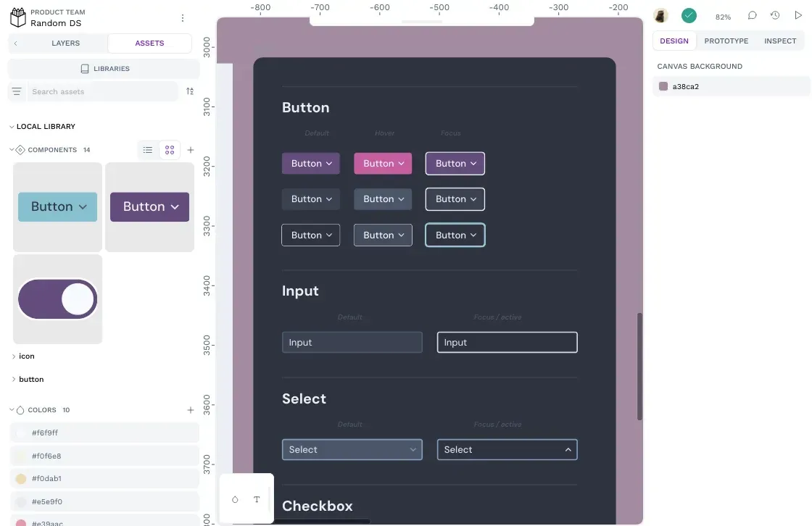Add a new component with plus icon
812x526 pixels.
[x=191, y=150]
